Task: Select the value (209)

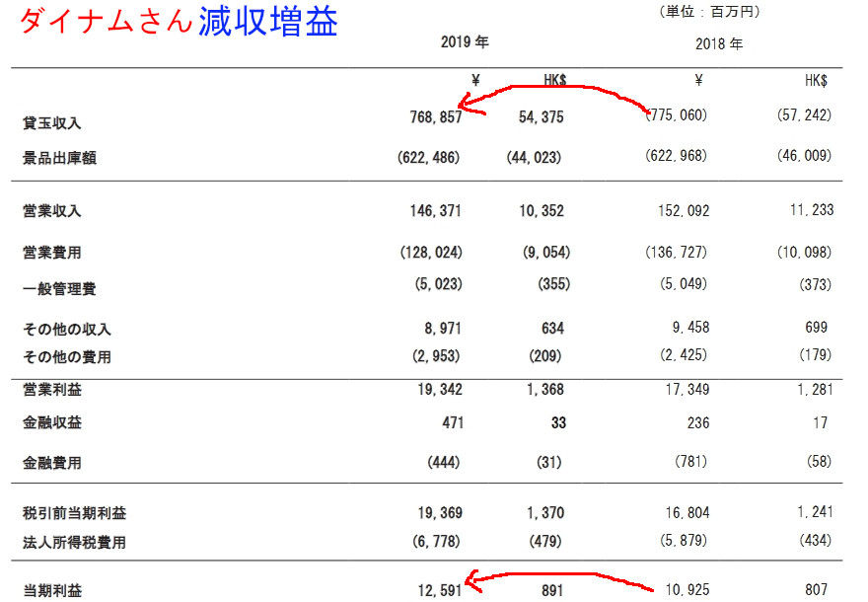Action: (x=544, y=355)
